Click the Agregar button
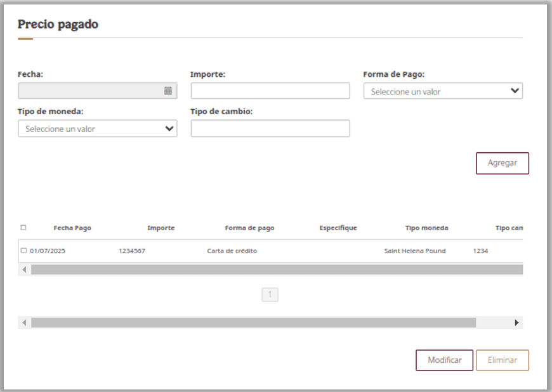552x392 pixels. 503,163
